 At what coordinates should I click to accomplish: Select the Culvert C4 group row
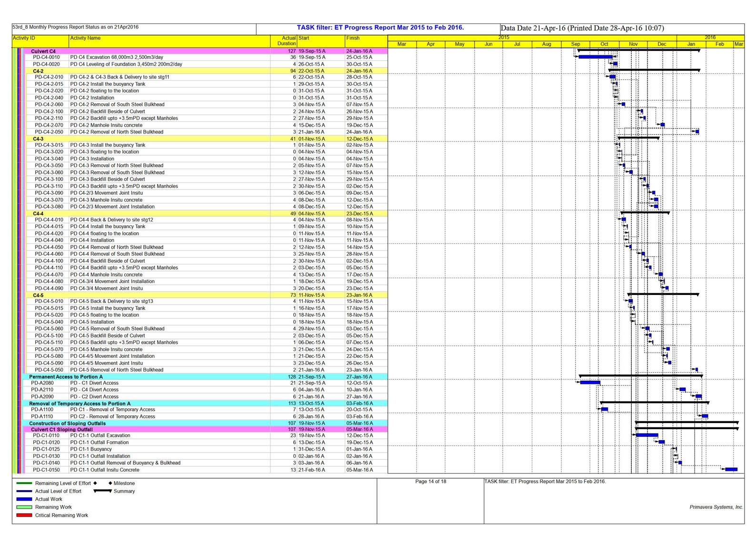click(x=205, y=51)
